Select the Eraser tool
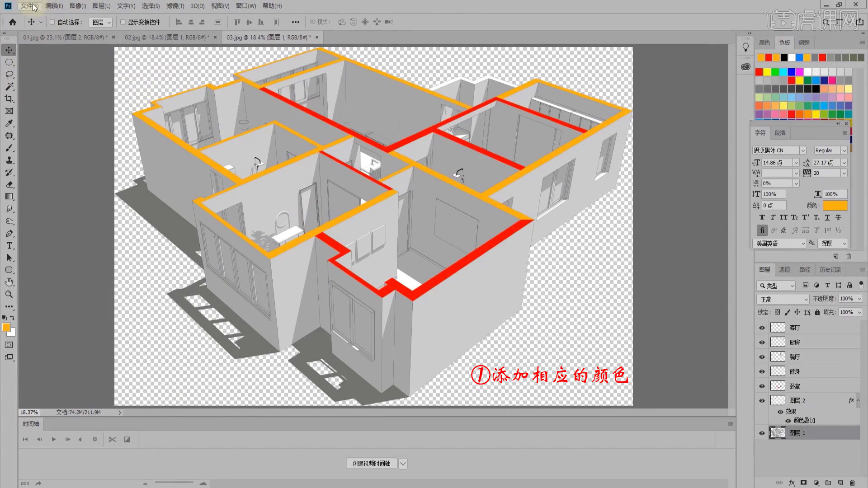The height and width of the screenshot is (488, 868). click(9, 184)
